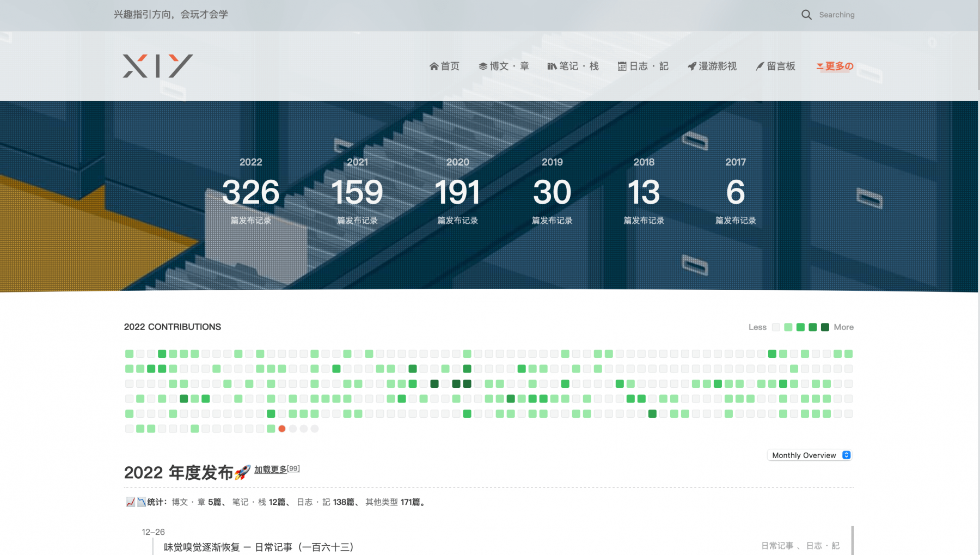Click the chart icon before 统计
The width and height of the screenshot is (980, 555).
pyautogui.click(x=131, y=502)
